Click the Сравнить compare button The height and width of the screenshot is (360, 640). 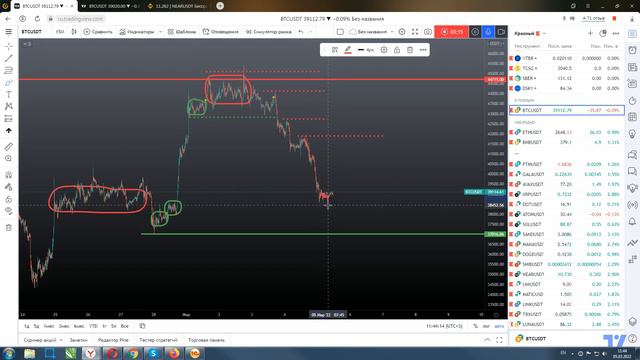click(98, 31)
